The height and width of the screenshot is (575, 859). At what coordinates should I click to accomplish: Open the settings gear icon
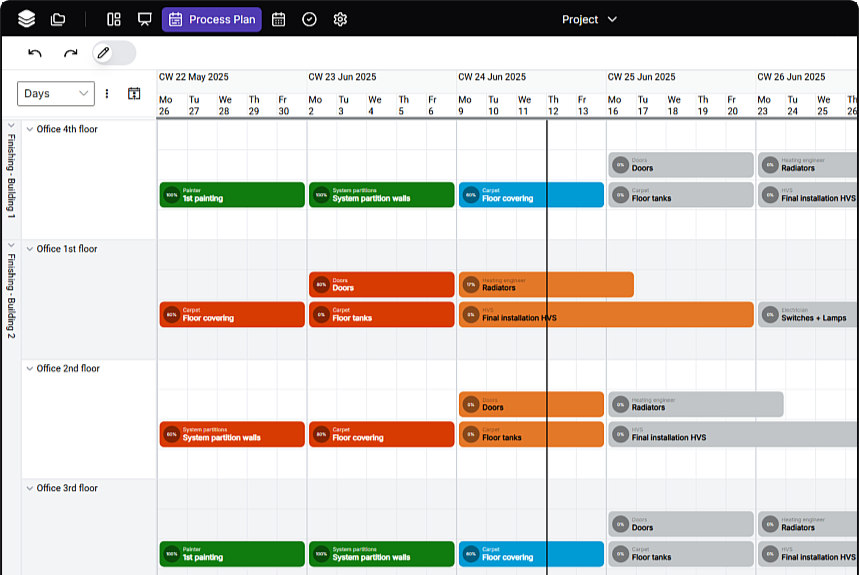click(x=340, y=19)
